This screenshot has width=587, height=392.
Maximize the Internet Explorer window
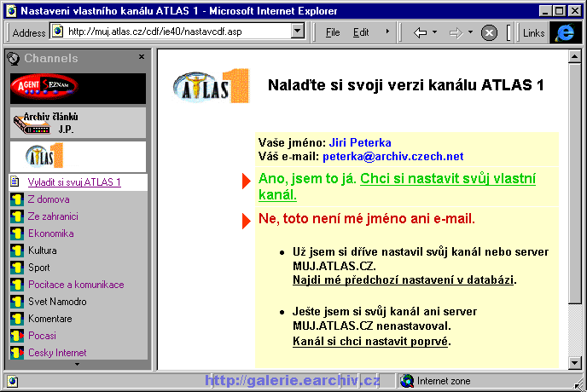pos(560,11)
